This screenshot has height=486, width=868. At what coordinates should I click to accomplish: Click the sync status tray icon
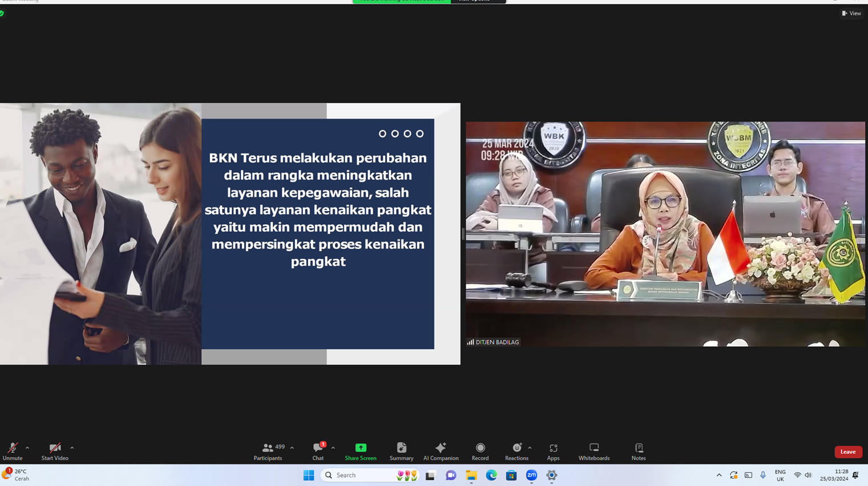(734, 475)
